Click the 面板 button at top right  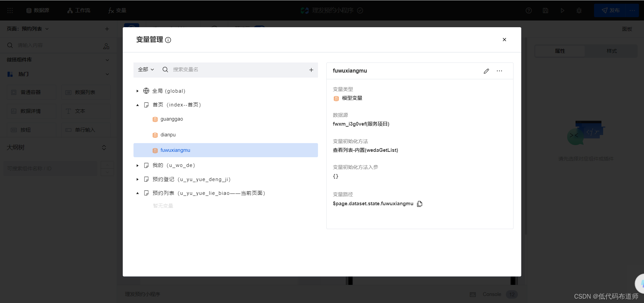(x=627, y=29)
